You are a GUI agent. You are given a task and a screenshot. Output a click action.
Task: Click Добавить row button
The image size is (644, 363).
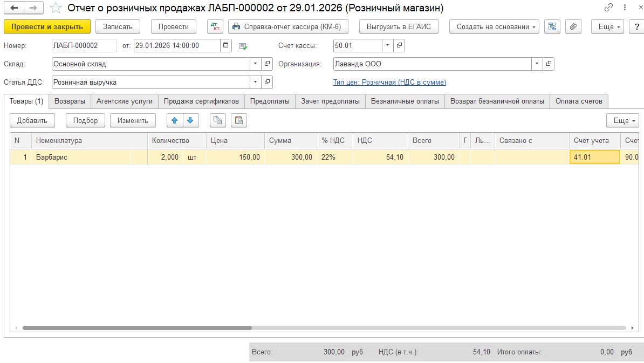click(x=32, y=120)
